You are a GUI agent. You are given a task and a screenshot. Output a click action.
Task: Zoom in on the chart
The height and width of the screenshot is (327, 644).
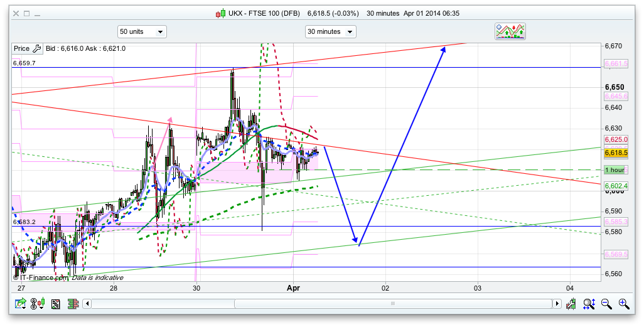coord(623,304)
